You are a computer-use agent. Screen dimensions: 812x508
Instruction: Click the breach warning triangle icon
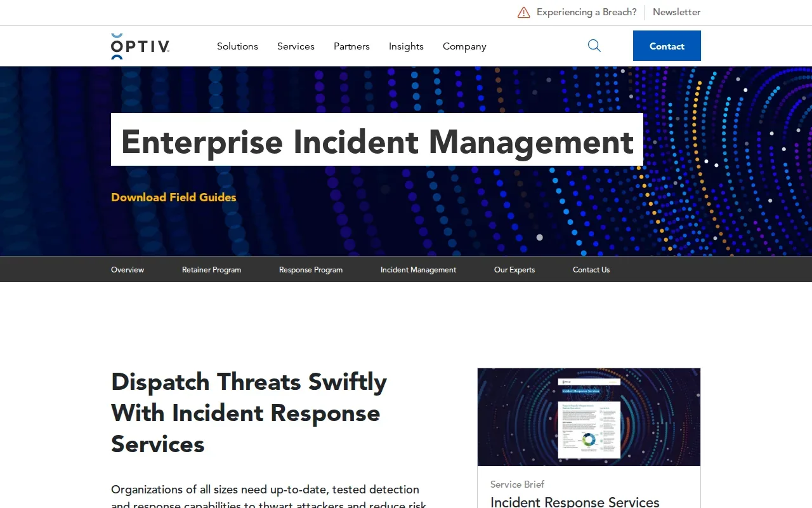[523, 12]
